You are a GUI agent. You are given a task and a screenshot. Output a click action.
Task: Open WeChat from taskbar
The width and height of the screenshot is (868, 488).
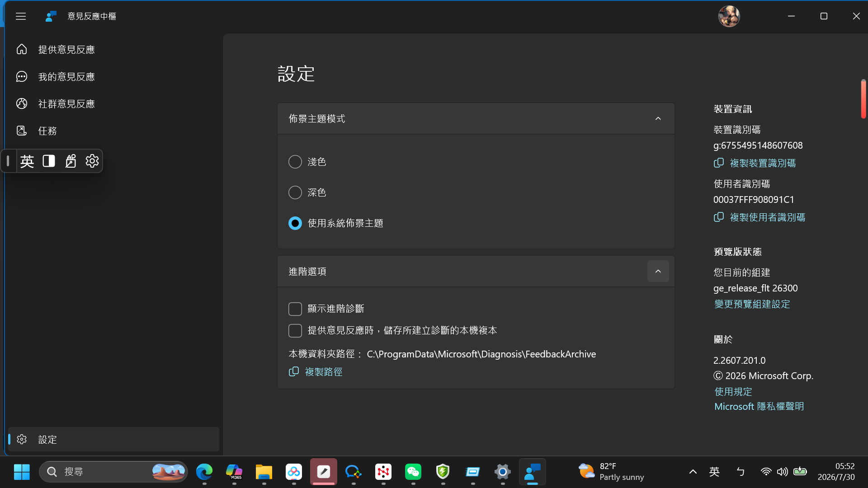[413, 472]
